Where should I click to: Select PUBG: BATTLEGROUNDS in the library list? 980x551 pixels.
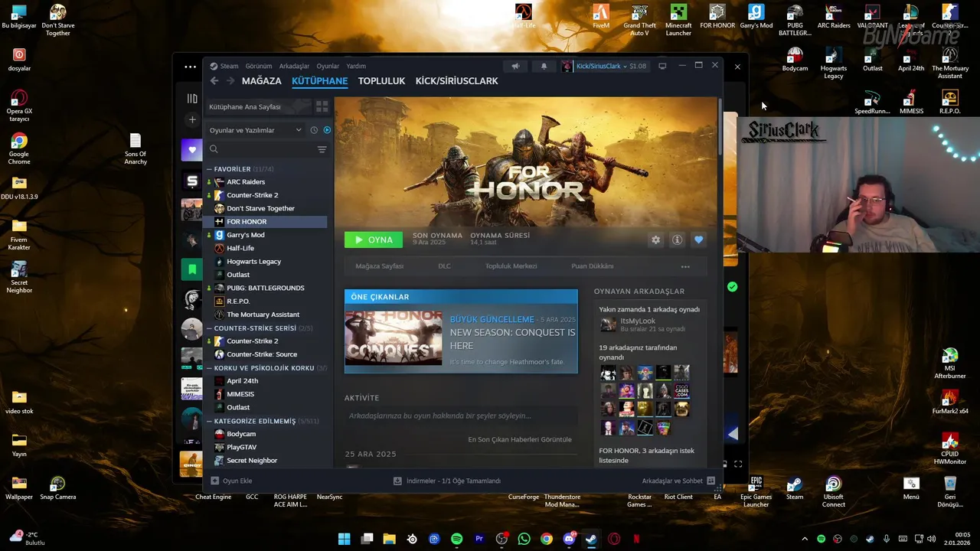pyautogui.click(x=266, y=288)
